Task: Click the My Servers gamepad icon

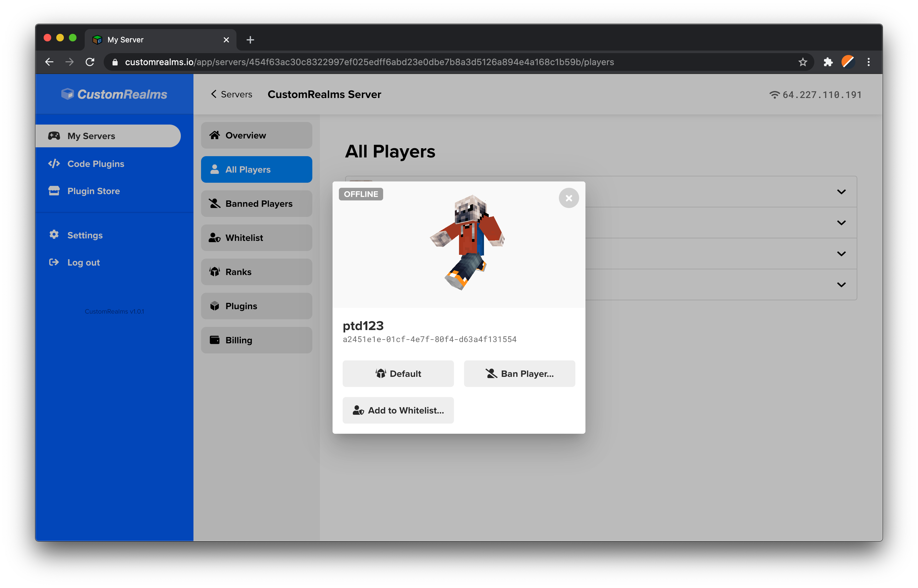Action: (54, 136)
